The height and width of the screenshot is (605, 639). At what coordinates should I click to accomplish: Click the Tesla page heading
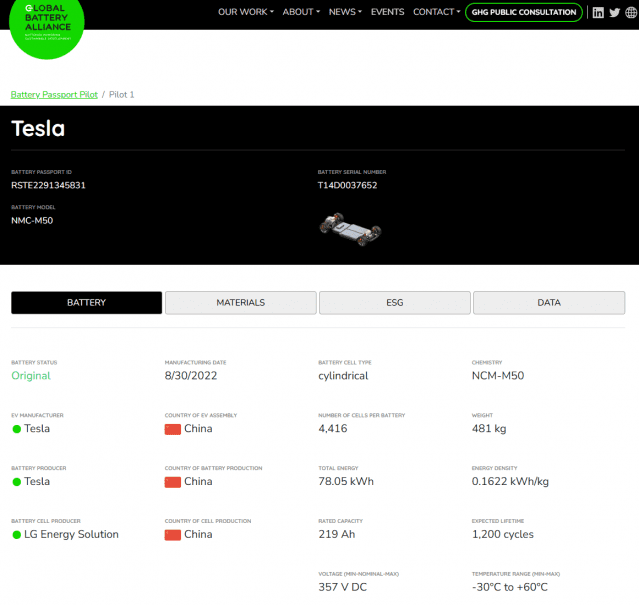tap(38, 128)
